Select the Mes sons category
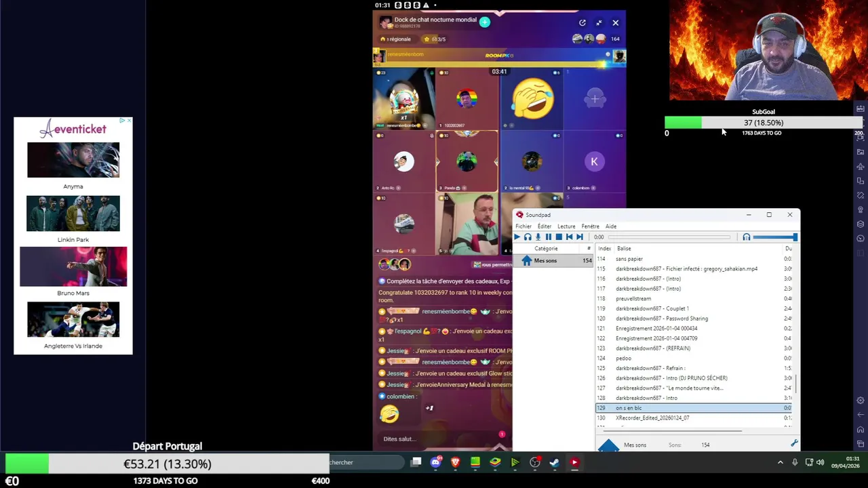The image size is (868, 488). click(553, 261)
